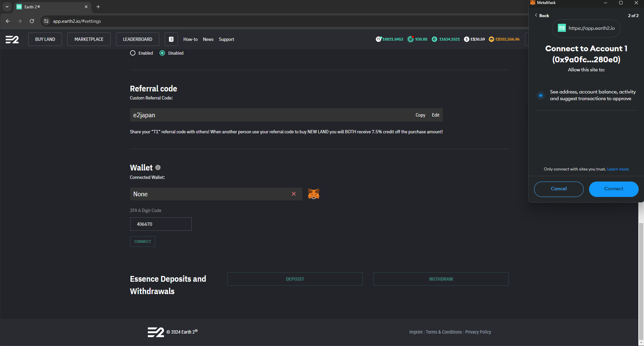Close the Earth 2 browser tab

click(x=86, y=7)
